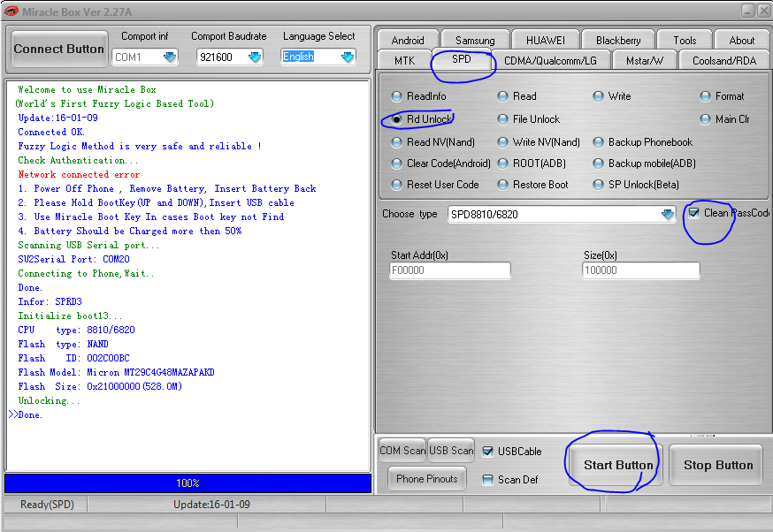The height and width of the screenshot is (532, 773).
Task: Click the COM Scan button
Action: coord(402,450)
